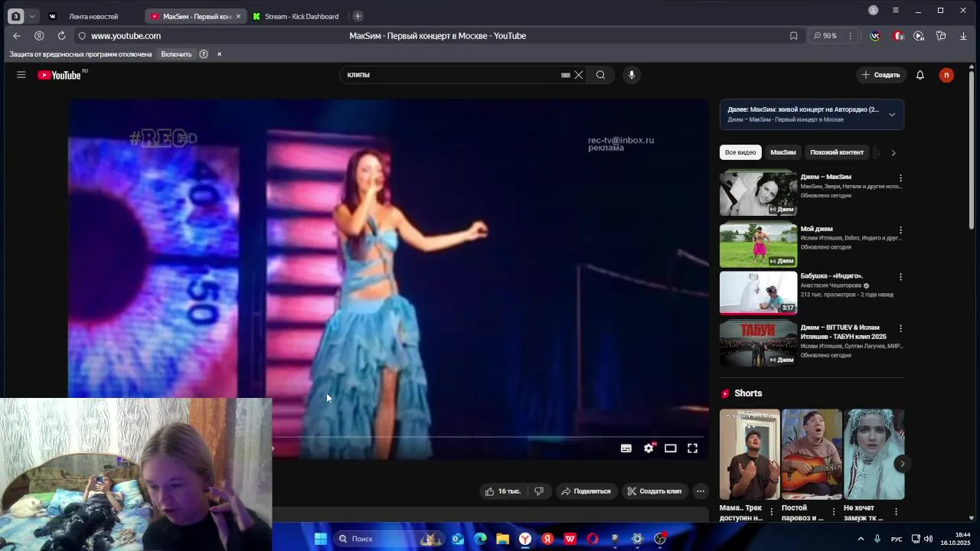Screen dimensions: 980x551
Task: Show more filter chips with right arrow
Action: click(x=893, y=153)
